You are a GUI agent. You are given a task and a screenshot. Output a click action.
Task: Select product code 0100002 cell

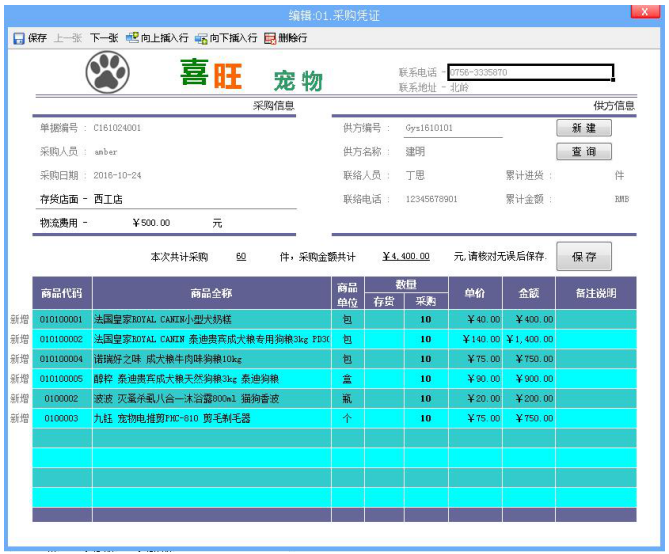62,399
